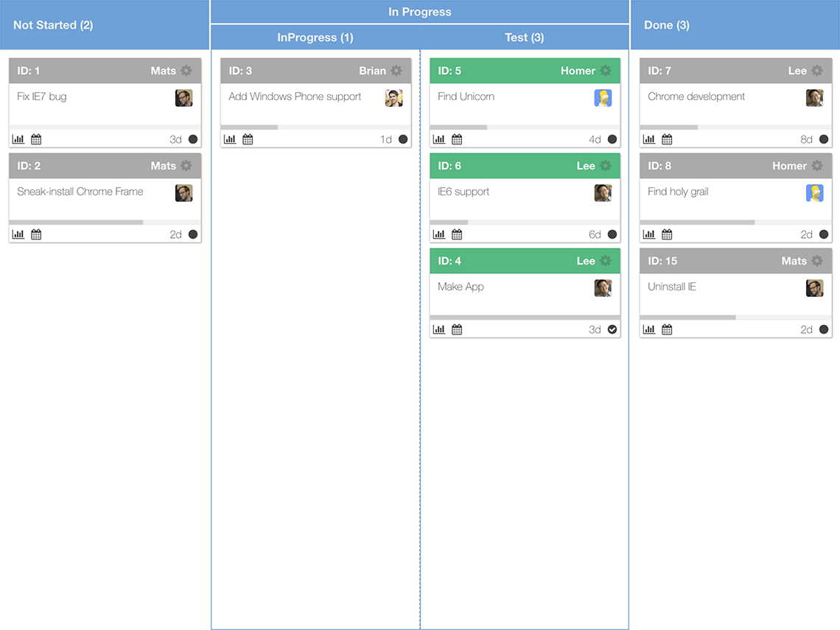
Task: Expand gear options on ID: 2 Mats card
Action: pos(186,166)
